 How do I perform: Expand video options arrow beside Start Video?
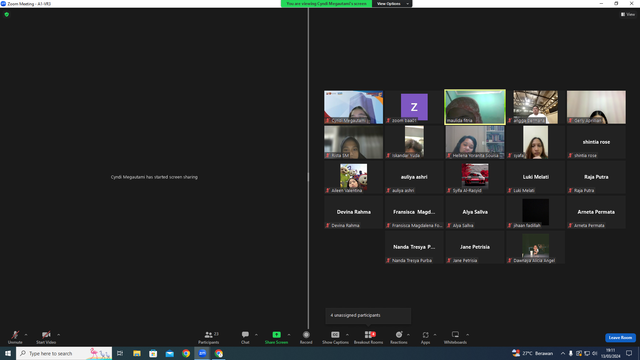point(59,335)
